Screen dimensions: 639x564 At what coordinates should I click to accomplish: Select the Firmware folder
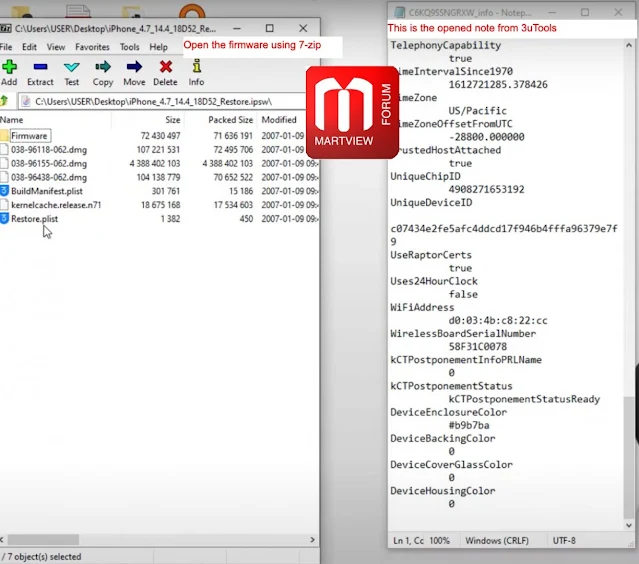pos(29,136)
